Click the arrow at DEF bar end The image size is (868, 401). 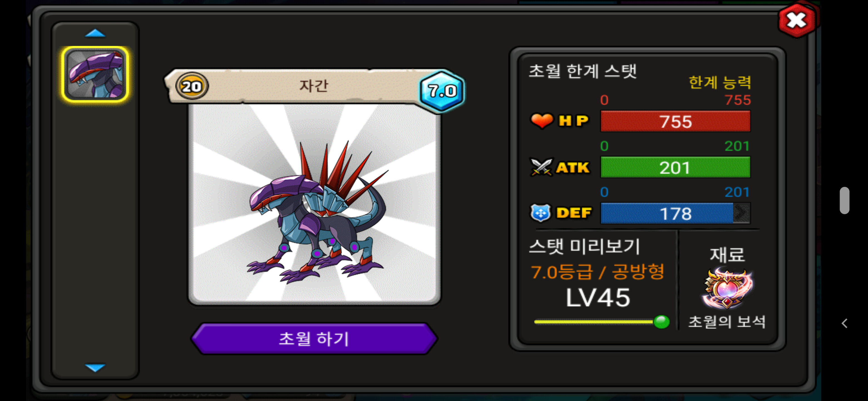741,213
